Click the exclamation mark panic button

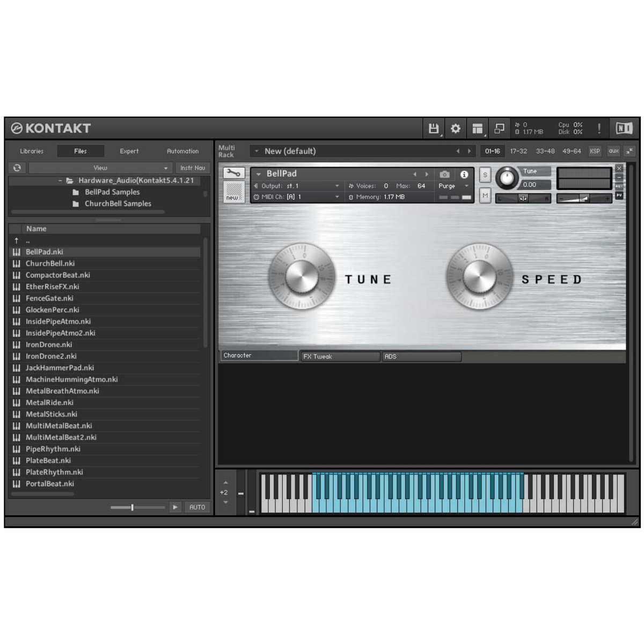coord(599,128)
